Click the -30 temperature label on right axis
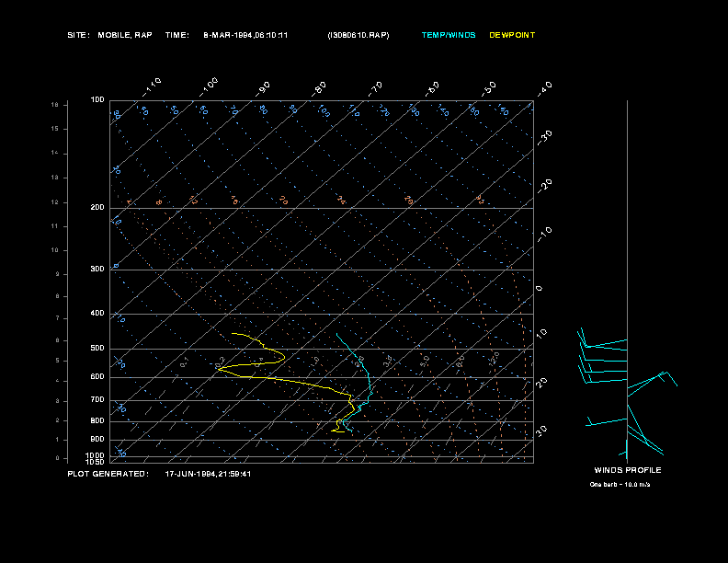The width and height of the screenshot is (728, 563). (x=544, y=137)
